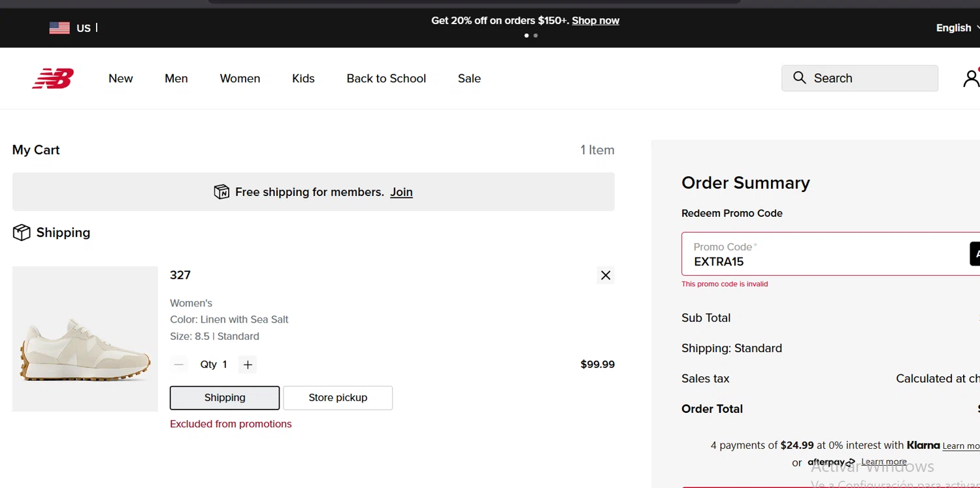Click the Excluded from promotions text
Viewport: 980px width, 488px height.
231,424
